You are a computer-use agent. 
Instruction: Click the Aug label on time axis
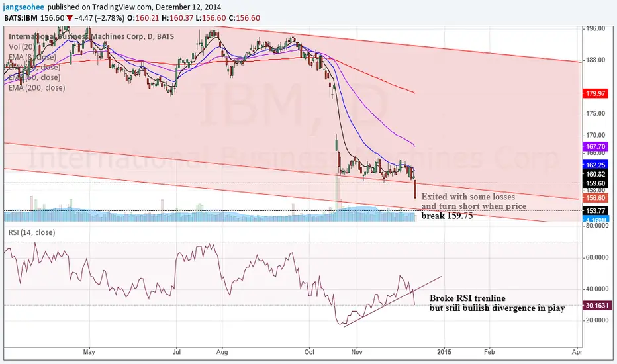click(x=222, y=352)
